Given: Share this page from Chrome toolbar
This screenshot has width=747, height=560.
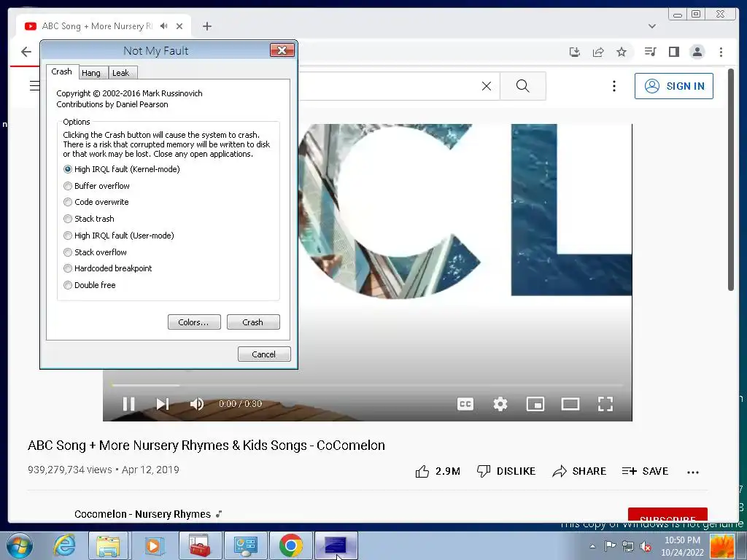Looking at the screenshot, I should coord(598,52).
